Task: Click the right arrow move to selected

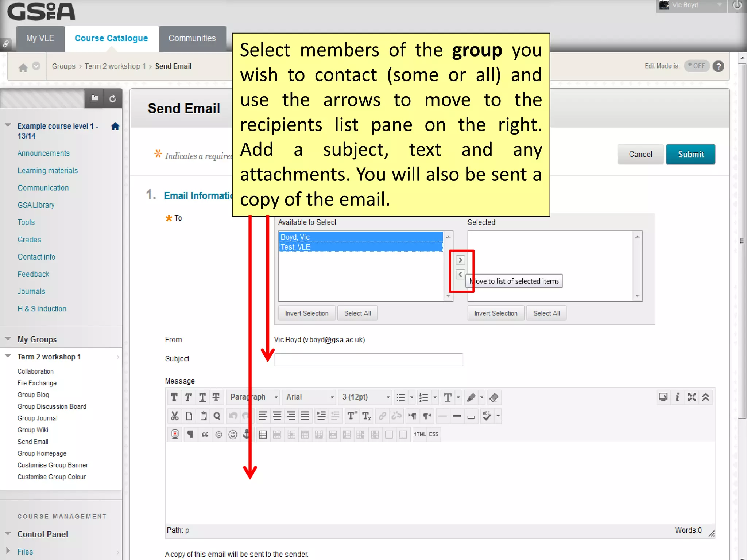Action: pos(460,260)
